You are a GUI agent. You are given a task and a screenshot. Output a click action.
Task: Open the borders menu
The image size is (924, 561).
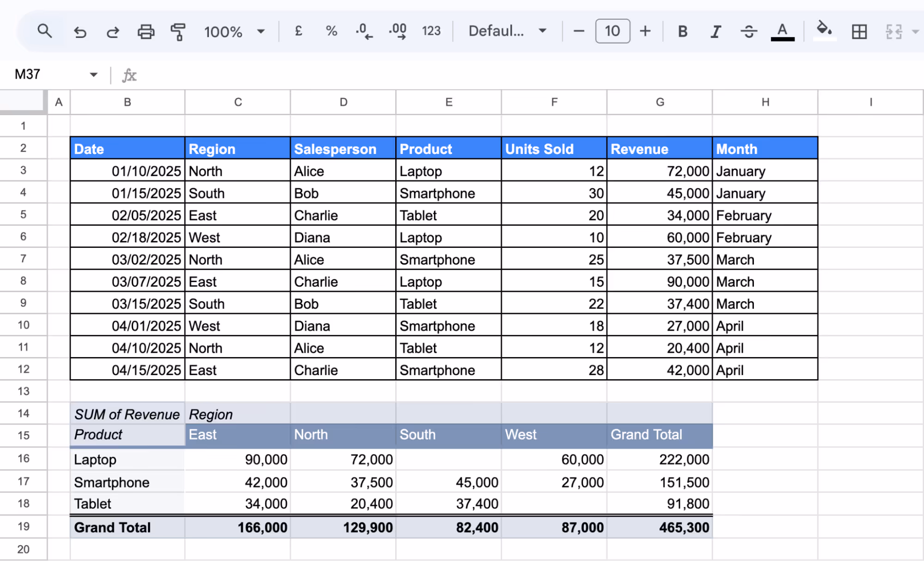(858, 31)
